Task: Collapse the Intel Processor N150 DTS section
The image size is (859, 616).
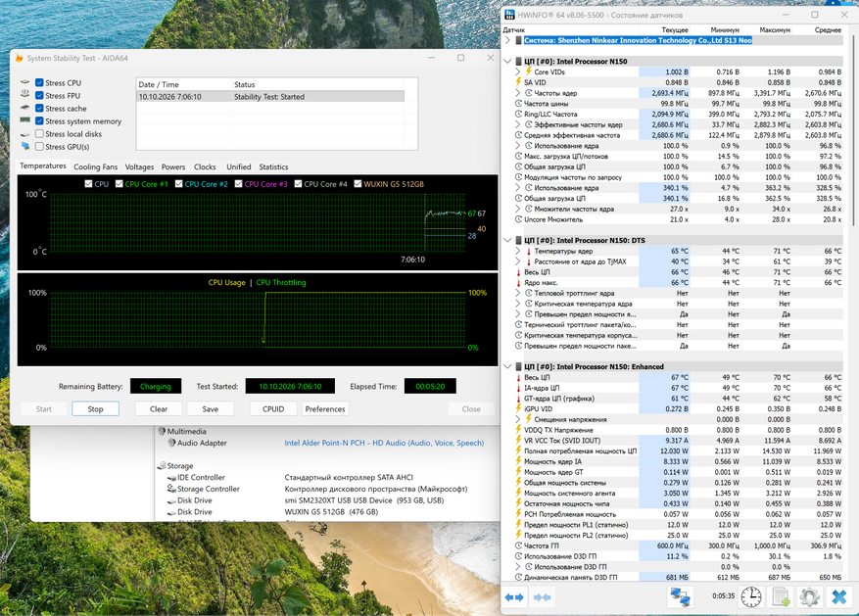Action: click(x=507, y=240)
